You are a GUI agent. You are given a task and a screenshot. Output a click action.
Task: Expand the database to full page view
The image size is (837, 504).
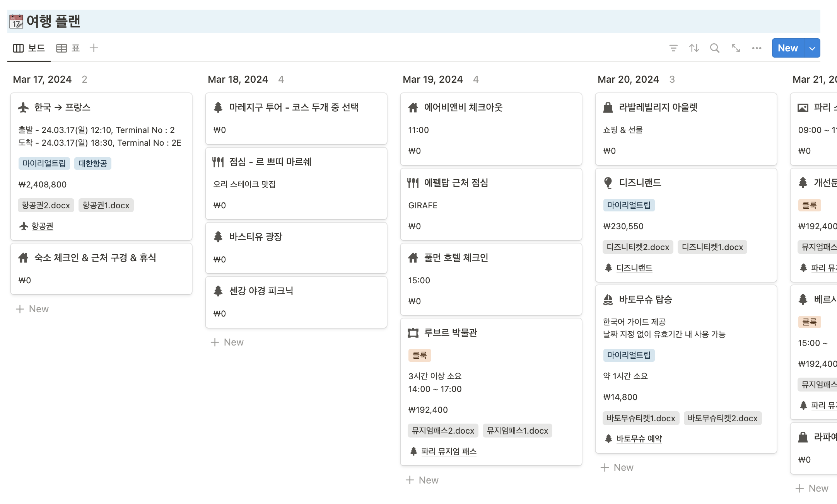pyautogui.click(x=736, y=48)
